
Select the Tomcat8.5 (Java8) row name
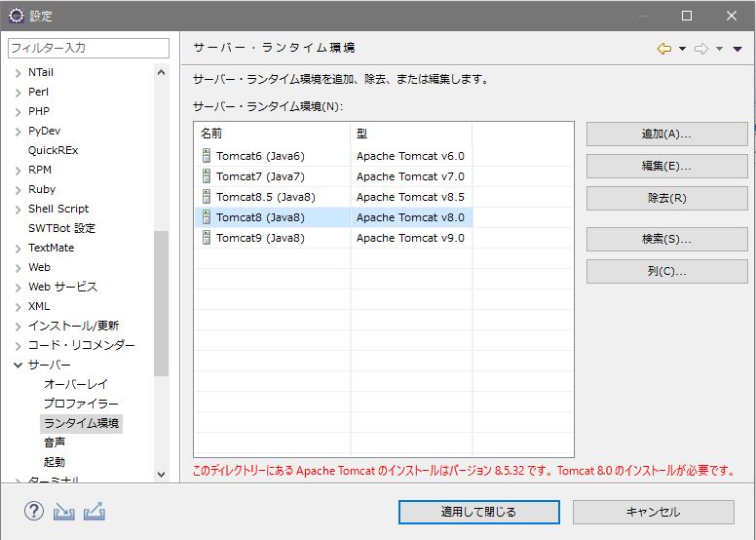[x=266, y=197]
